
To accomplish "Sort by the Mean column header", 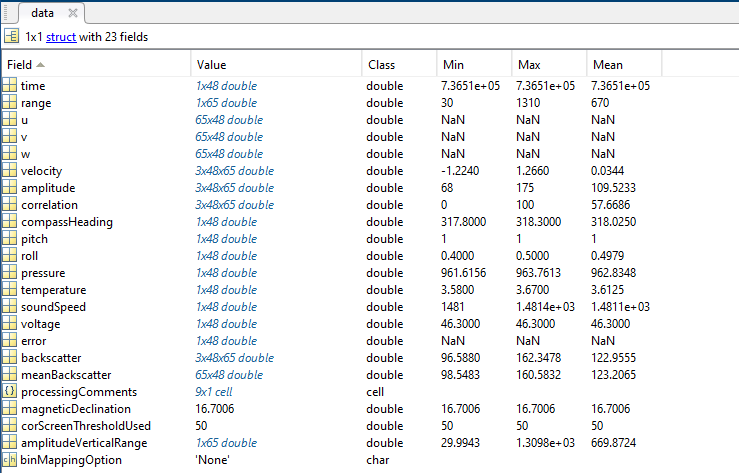I will (624, 65).
